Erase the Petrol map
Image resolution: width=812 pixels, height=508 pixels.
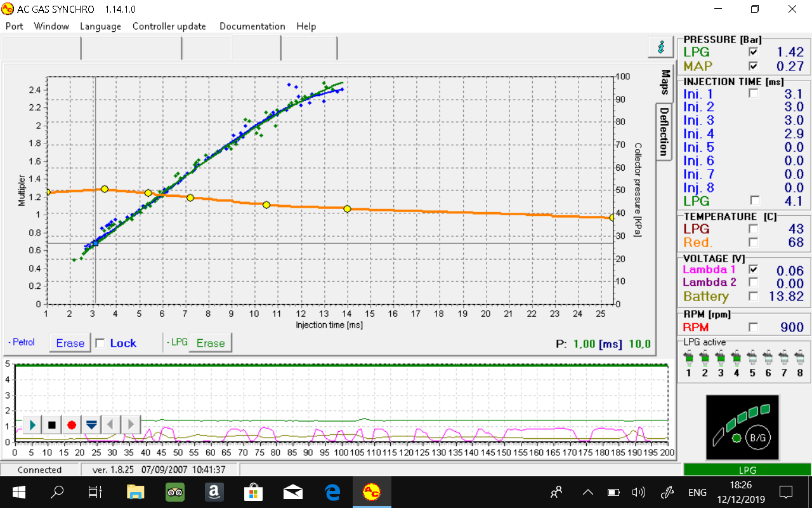coord(70,343)
